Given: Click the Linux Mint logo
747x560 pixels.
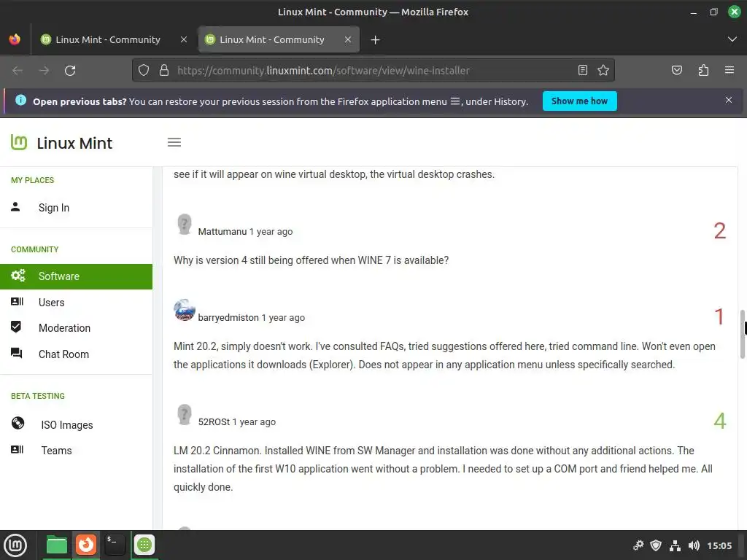Looking at the screenshot, I should 61,142.
